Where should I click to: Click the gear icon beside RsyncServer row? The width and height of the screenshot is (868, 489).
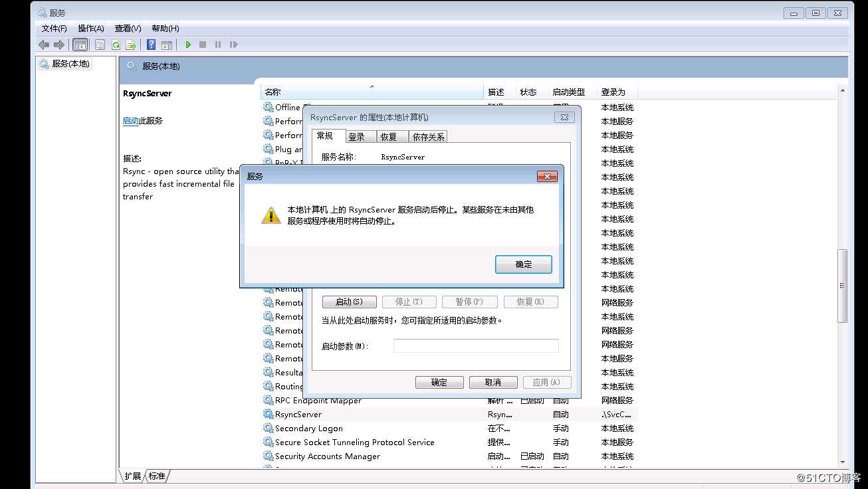point(269,414)
